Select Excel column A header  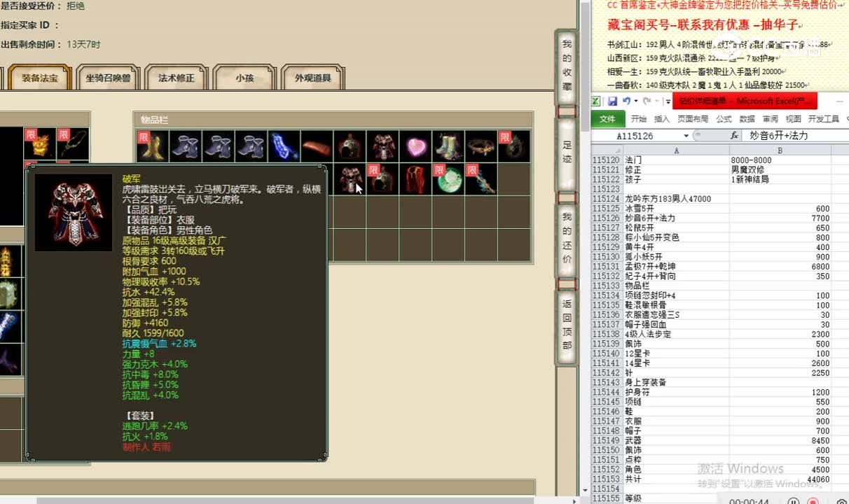676,150
